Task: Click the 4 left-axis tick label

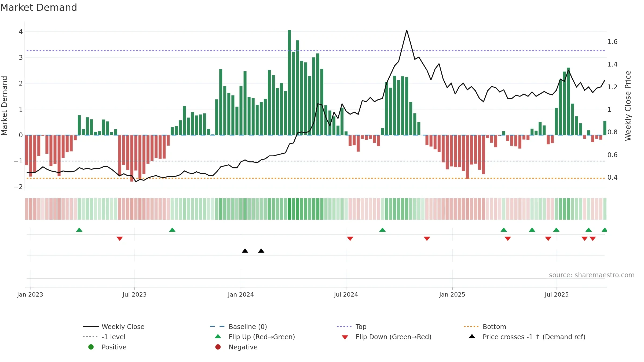Action: [x=21, y=31]
